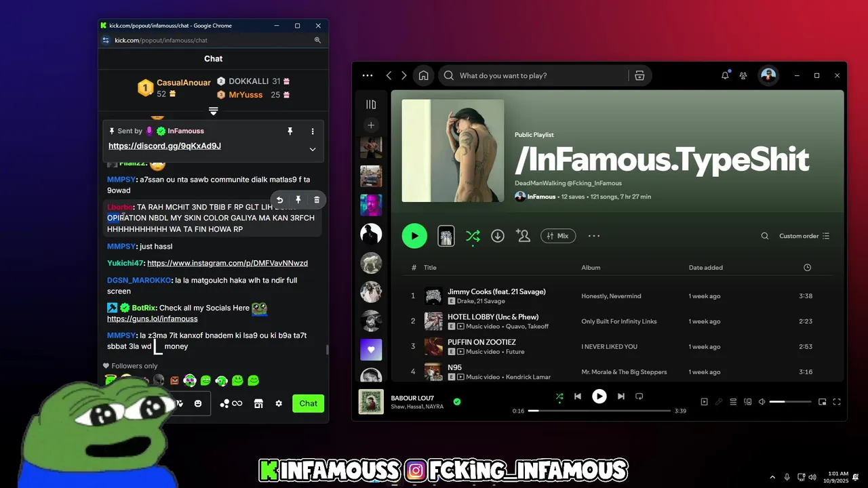Toggle shuffle in the player bar
The image size is (868, 488).
pos(559,396)
